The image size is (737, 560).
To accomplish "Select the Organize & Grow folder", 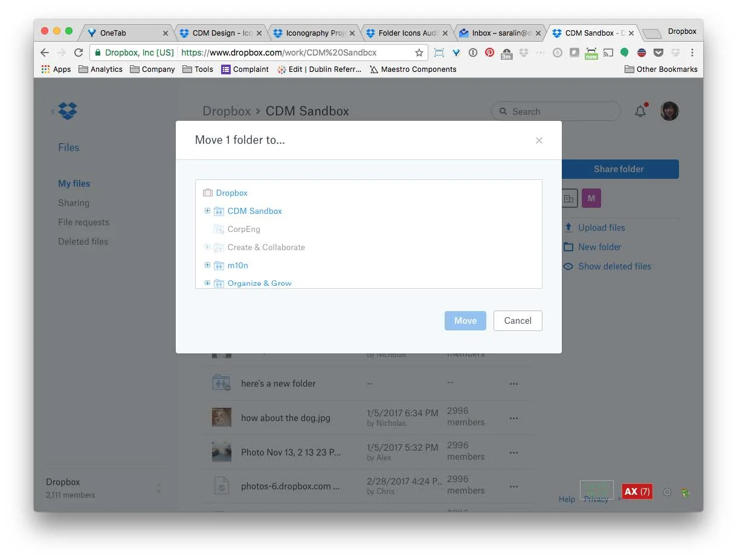I will tap(260, 283).
